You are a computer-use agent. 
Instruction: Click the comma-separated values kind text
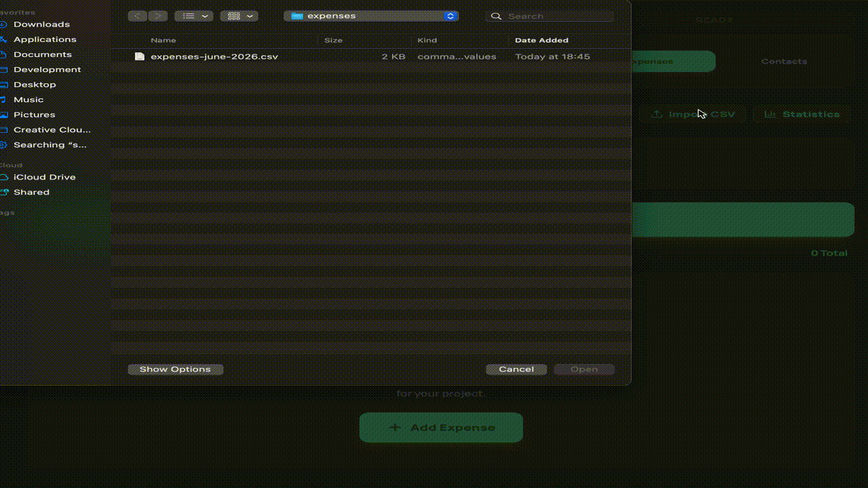[x=456, y=57]
